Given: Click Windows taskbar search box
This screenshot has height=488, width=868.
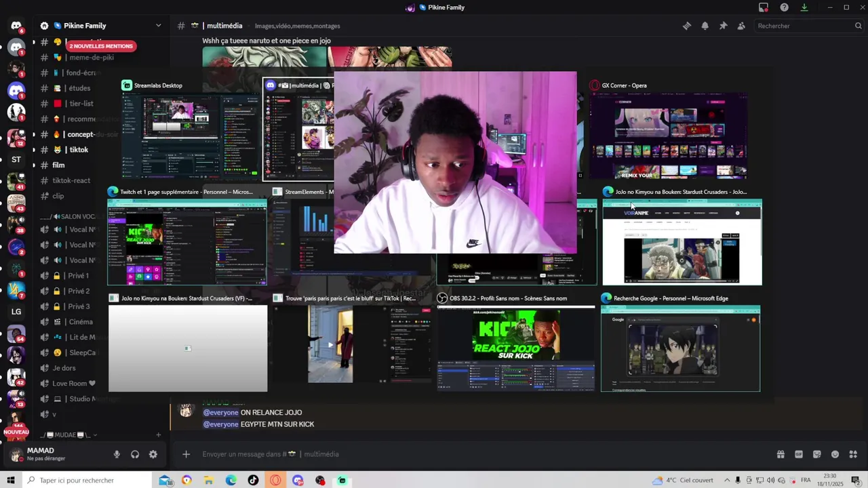Looking at the screenshot, I should click(87, 480).
